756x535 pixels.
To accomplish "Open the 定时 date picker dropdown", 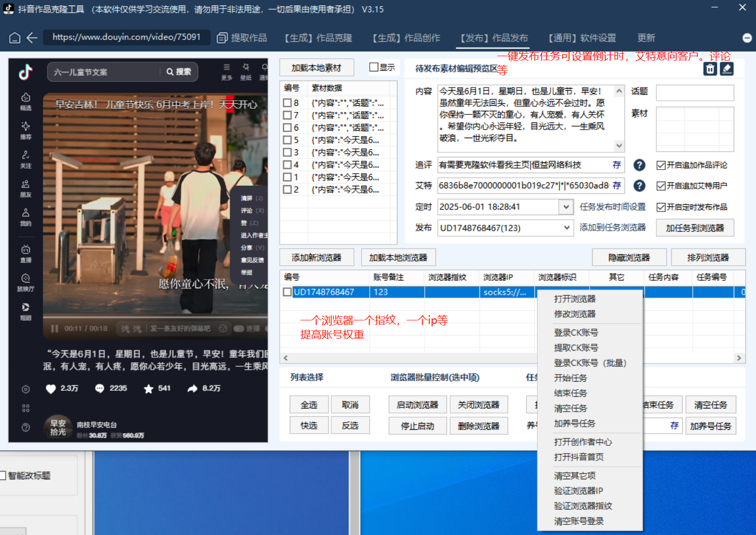I will (x=566, y=207).
